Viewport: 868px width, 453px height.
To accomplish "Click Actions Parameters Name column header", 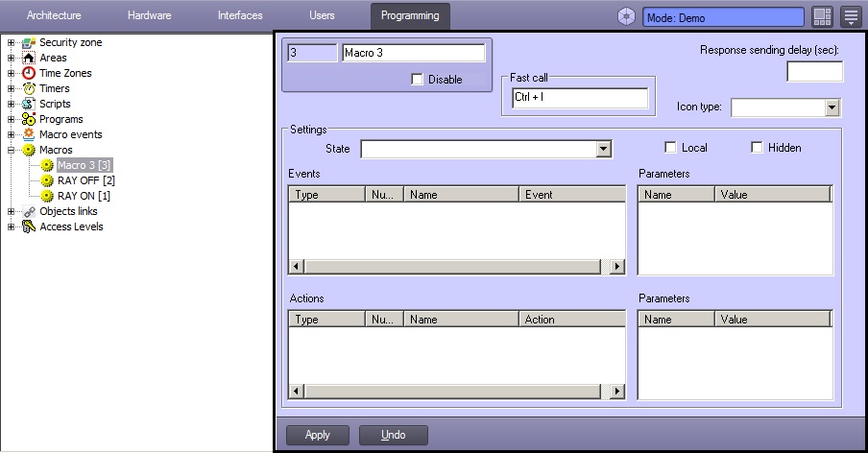I will (676, 320).
